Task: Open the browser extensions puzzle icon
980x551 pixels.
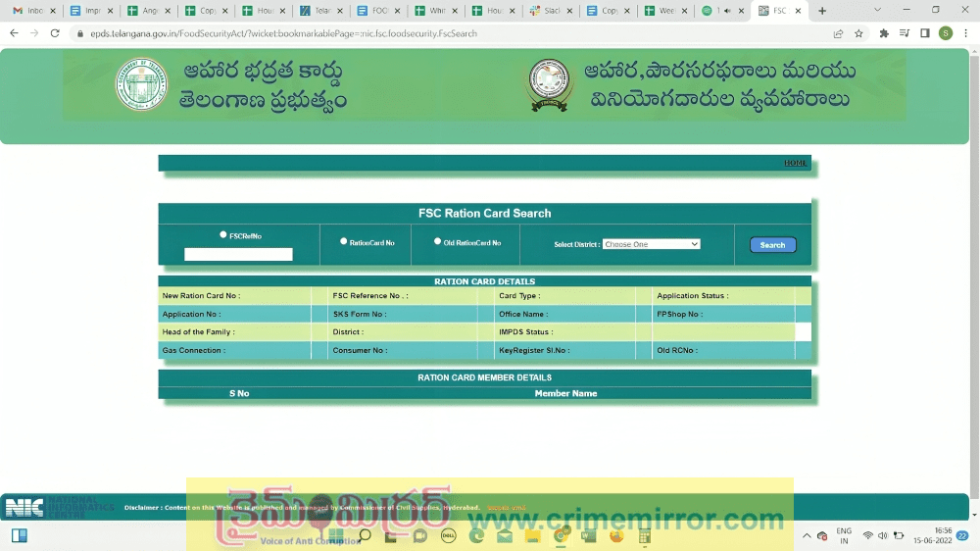Action: tap(884, 32)
